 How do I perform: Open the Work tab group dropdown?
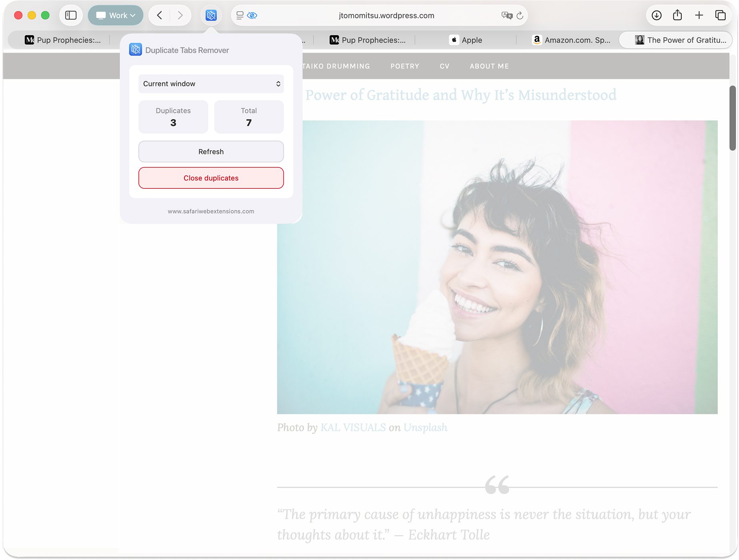[x=116, y=16]
